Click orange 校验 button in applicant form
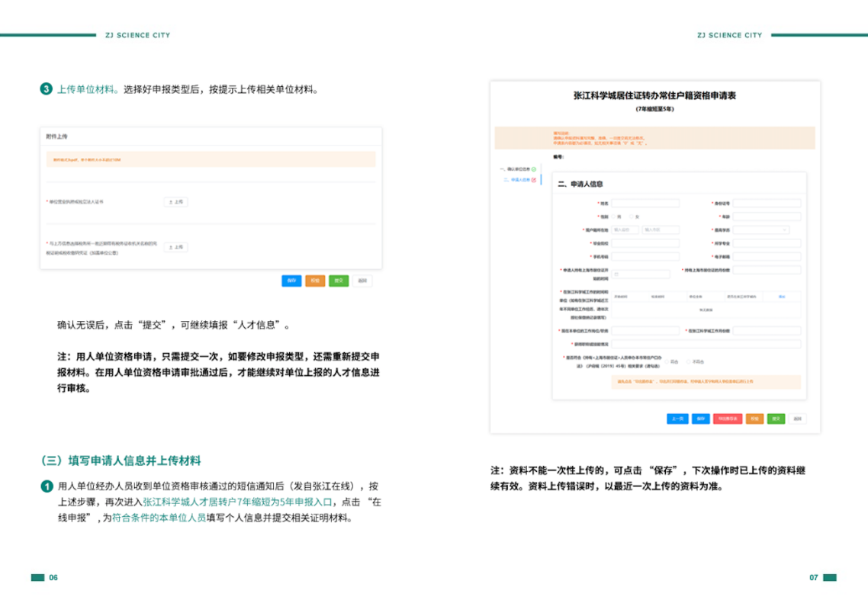This screenshot has height=616, width=868. (x=754, y=419)
